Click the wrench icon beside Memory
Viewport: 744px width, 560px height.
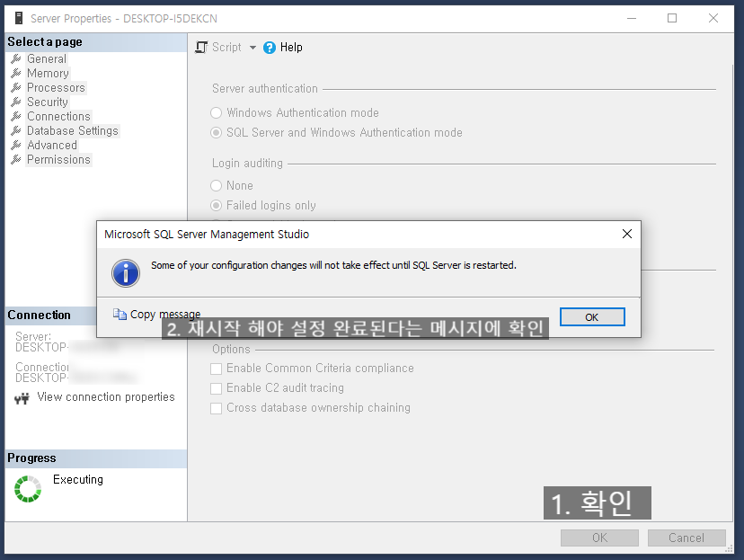coord(16,73)
